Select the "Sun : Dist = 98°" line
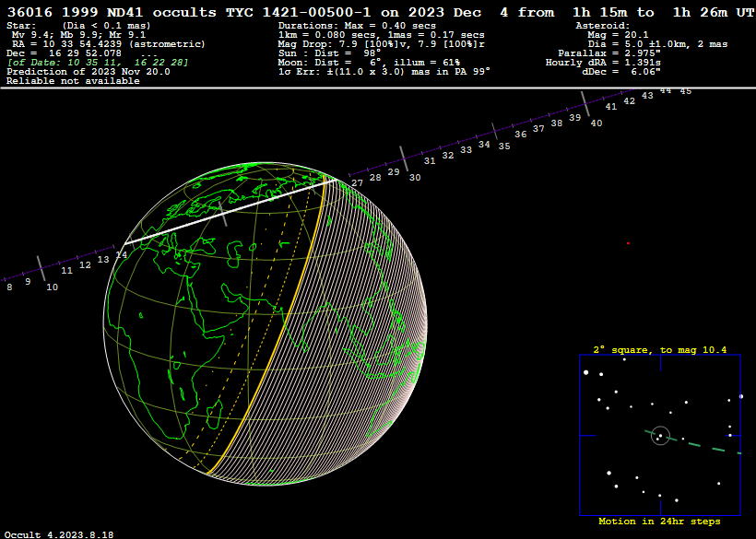 [x=329, y=53]
